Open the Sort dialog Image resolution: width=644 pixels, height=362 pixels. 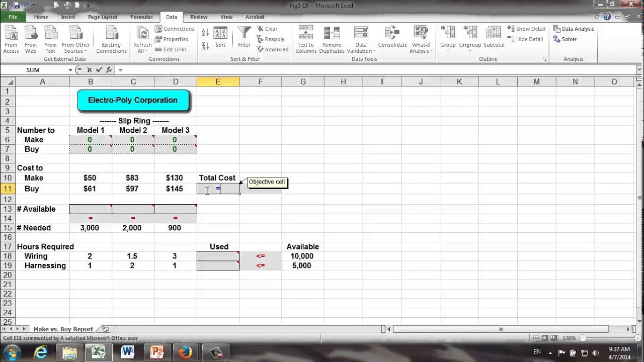point(220,38)
